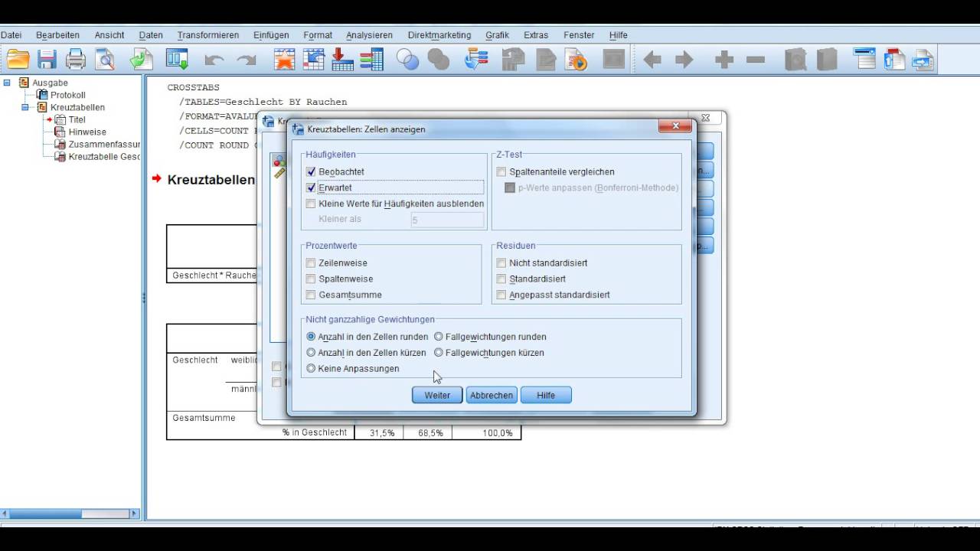Screen dimensions: 980x551
Task: Click the Select Last Output toolbar icon
Action: click(x=476, y=60)
